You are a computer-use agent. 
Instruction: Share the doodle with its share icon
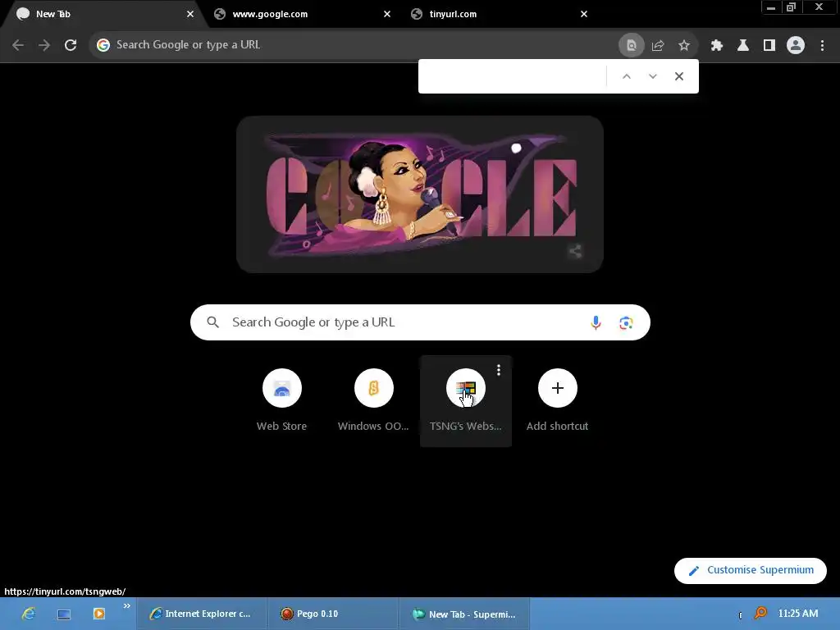click(x=575, y=251)
